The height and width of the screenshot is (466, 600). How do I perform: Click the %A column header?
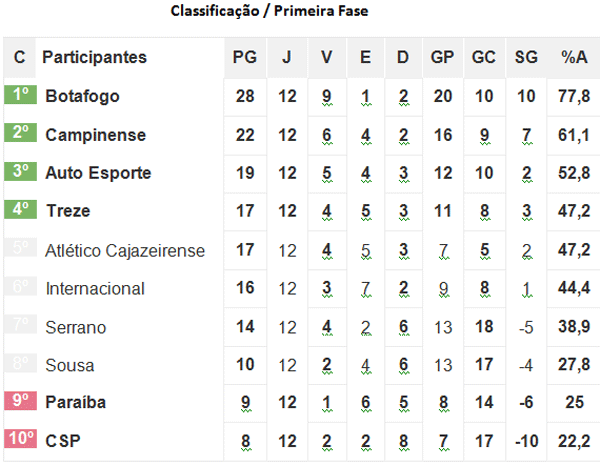[x=574, y=57]
